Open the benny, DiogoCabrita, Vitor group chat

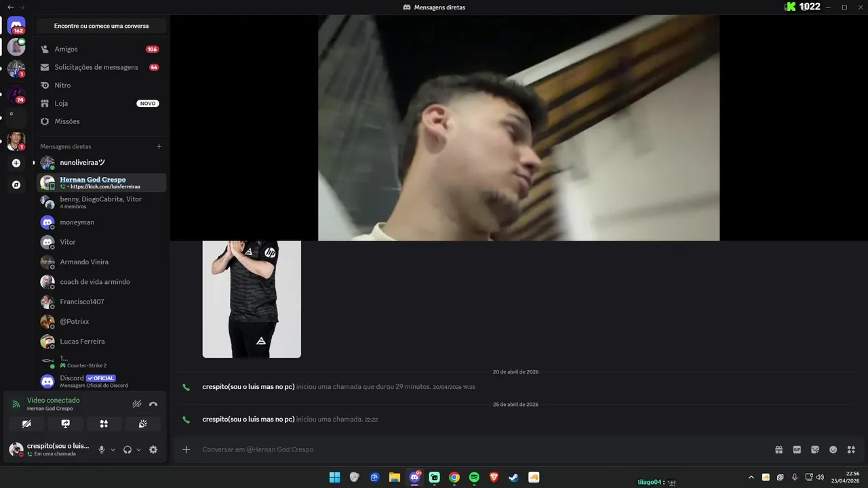coord(101,202)
